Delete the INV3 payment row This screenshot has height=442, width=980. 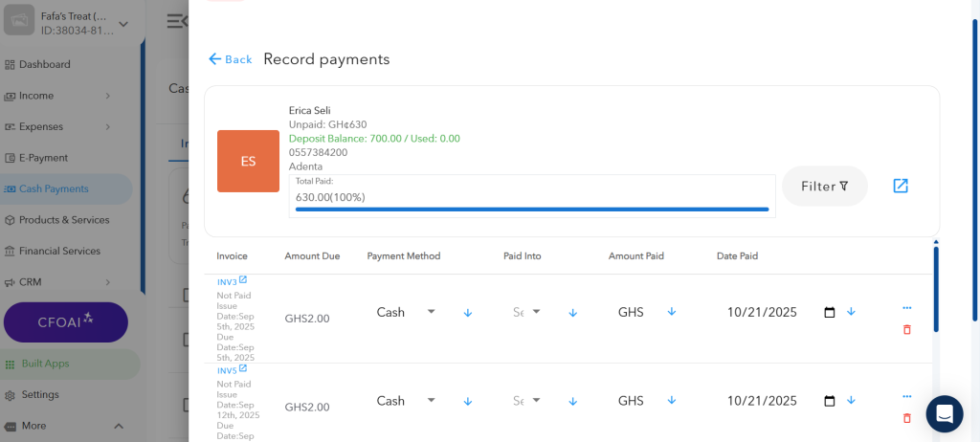coord(906,329)
